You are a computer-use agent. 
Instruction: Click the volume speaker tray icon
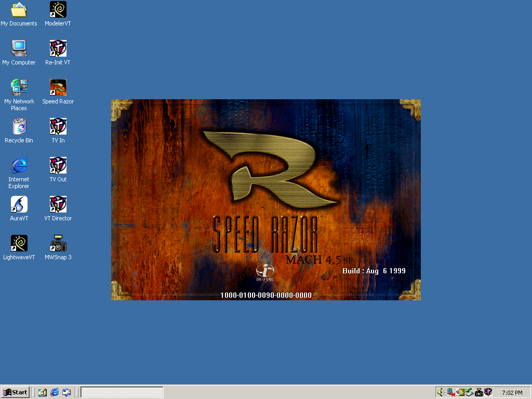click(441, 393)
